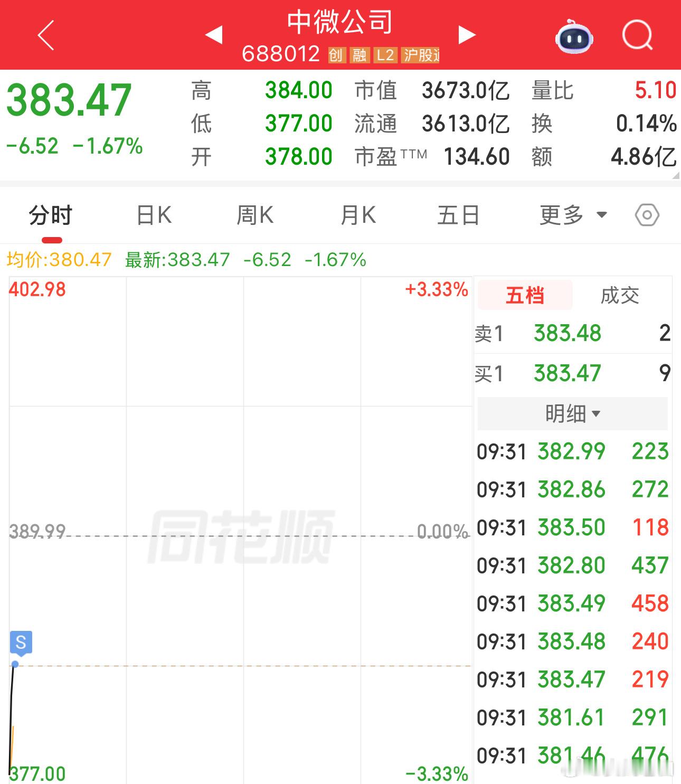Go to the previous stock with left triangle

pyautogui.click(x=214, y=34)
